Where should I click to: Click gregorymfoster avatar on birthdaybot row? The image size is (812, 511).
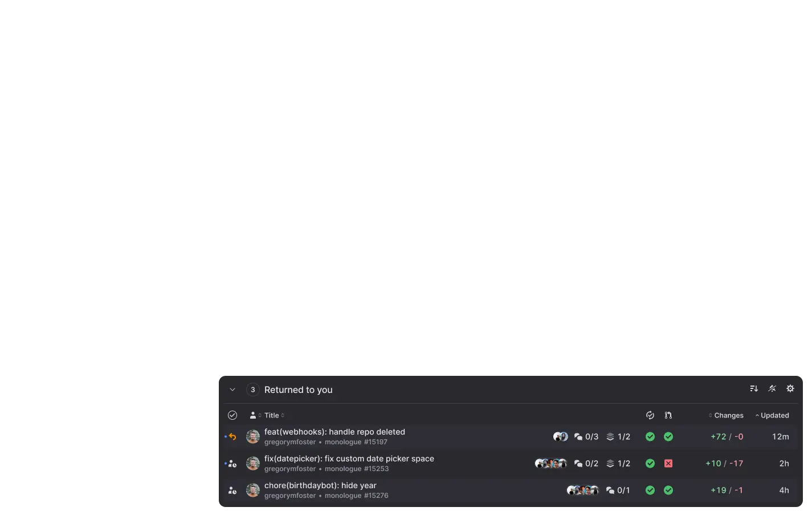(253, 490)
